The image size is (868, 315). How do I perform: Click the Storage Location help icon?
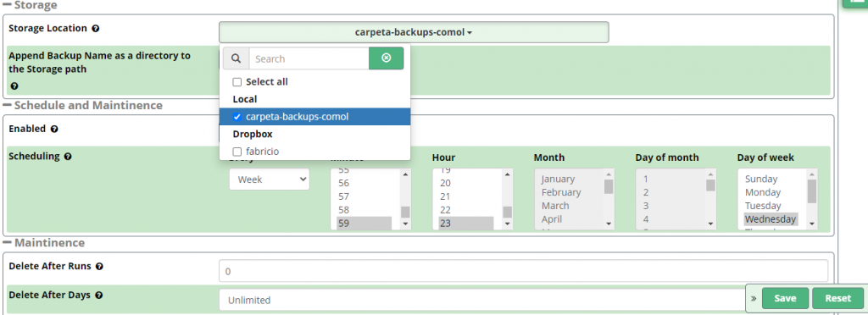pyautogui.click(x=95, y=29)
